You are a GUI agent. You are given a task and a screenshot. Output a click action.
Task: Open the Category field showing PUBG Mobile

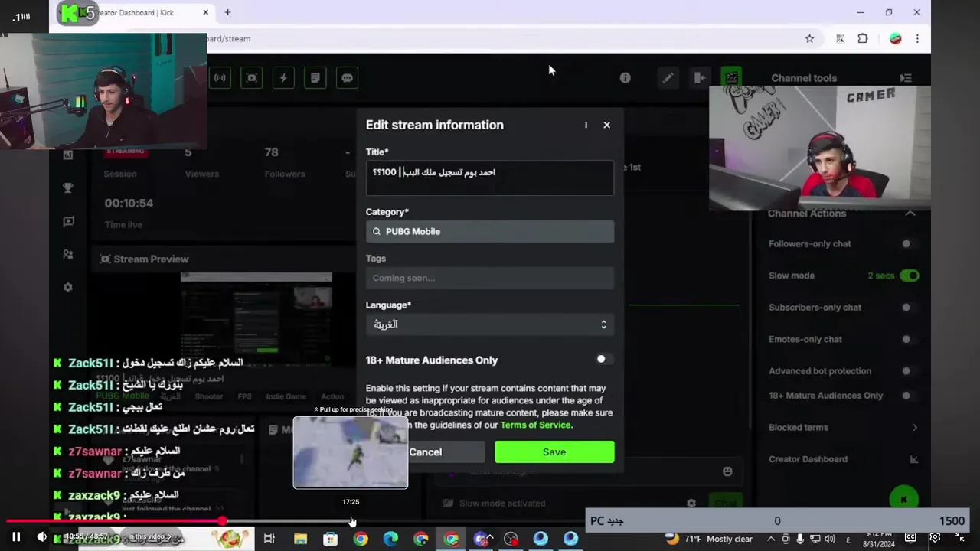[490, 231]
